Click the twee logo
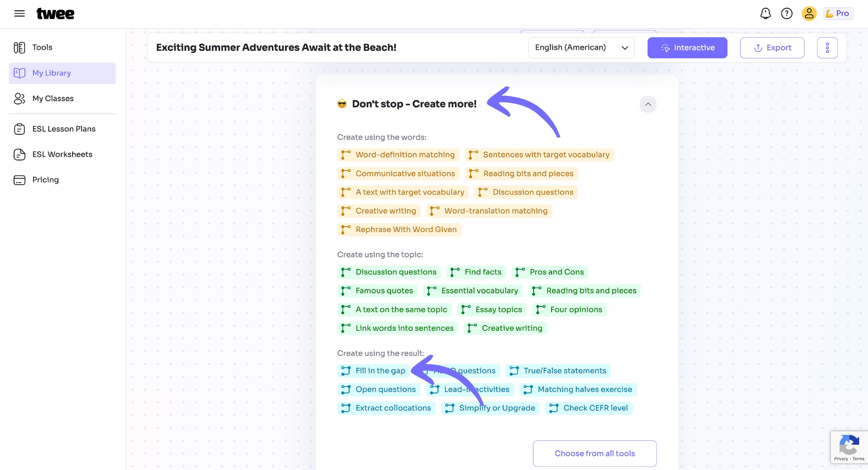868x470 pixels. [x=55, y=14]
